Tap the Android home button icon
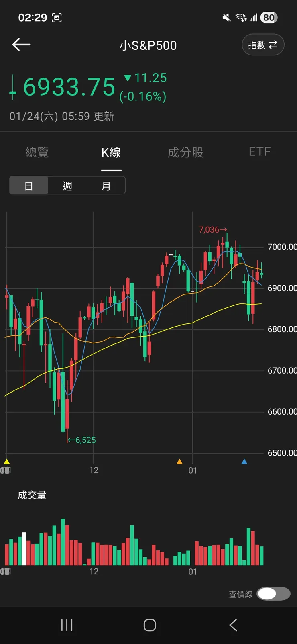Screen dimensions: 297x644 click(x=150, y=625)
